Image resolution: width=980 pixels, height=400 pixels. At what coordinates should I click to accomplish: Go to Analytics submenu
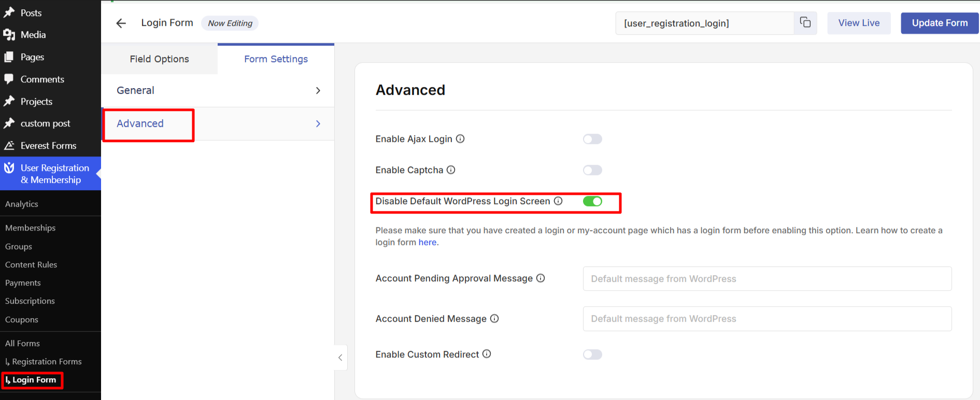[22, 204]
